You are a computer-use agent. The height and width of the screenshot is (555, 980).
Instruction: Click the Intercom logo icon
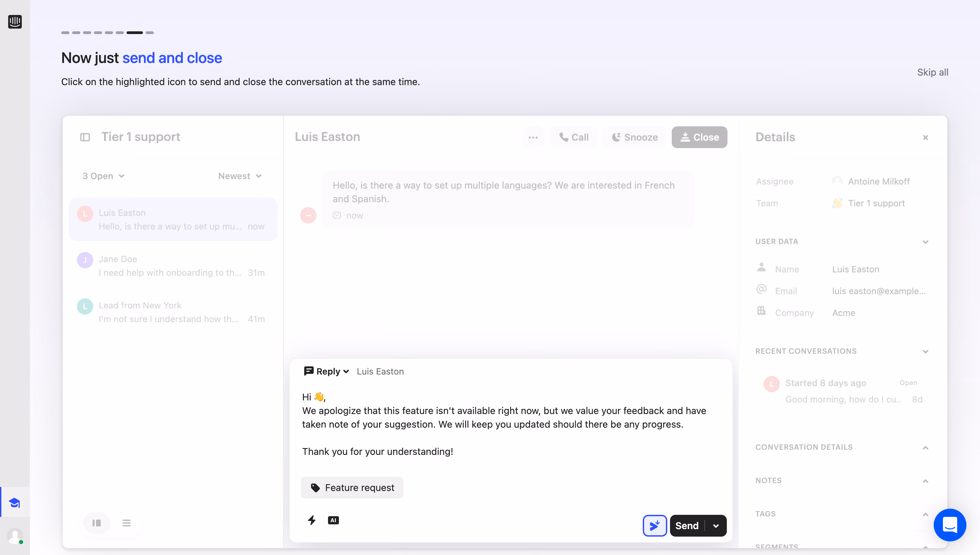click(x=15, y=21)
